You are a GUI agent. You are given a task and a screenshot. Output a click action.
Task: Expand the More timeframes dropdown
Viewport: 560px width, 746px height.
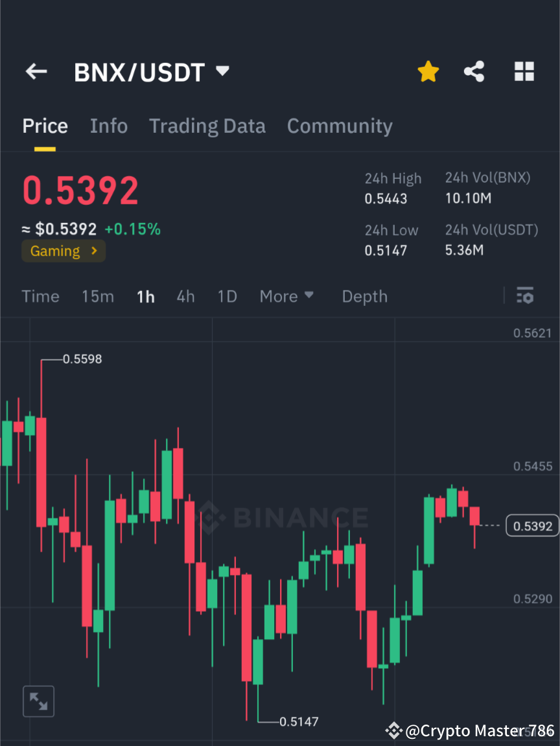click(x=286, y=296)
